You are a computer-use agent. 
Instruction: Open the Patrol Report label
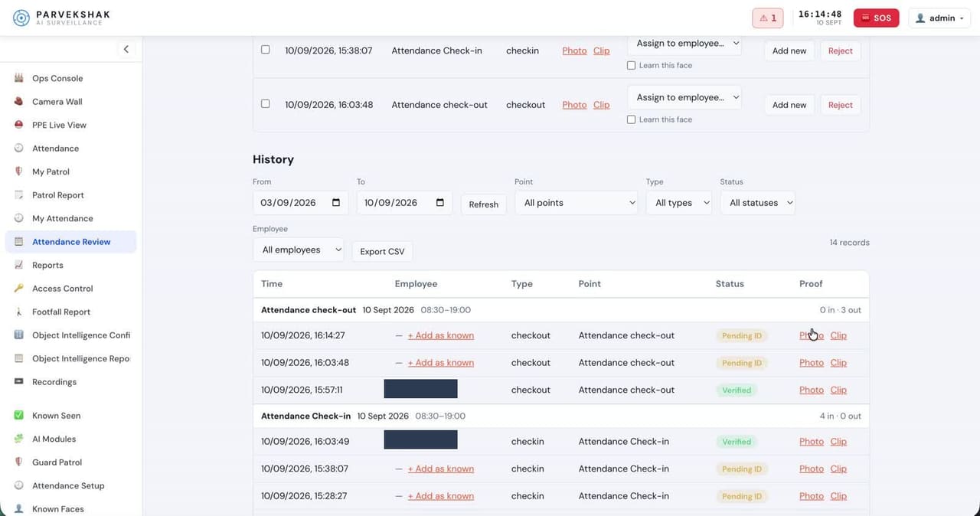[58, 195]
